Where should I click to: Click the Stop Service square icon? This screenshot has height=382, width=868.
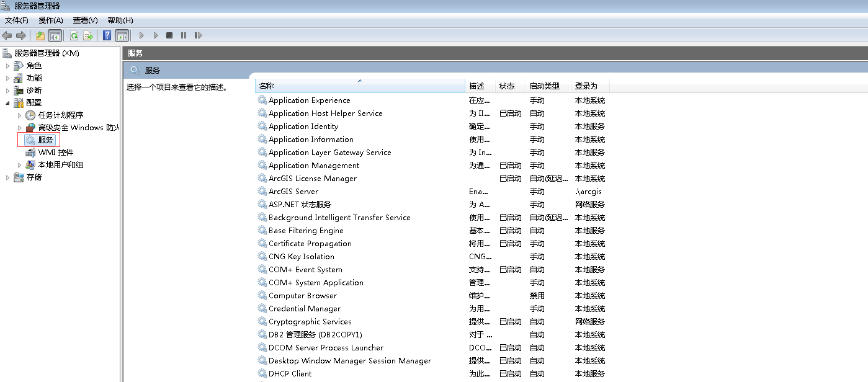coord(169,35)
